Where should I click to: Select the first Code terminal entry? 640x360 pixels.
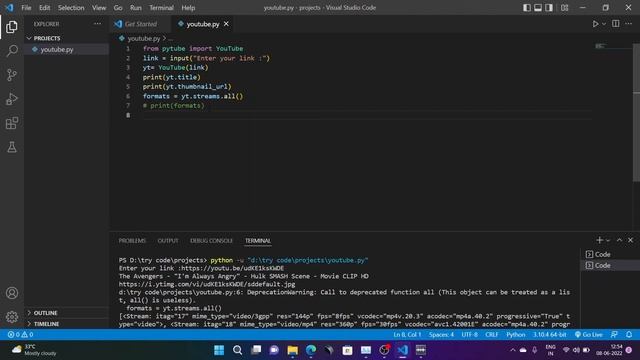pyautogui.click(x=610, y=254)
